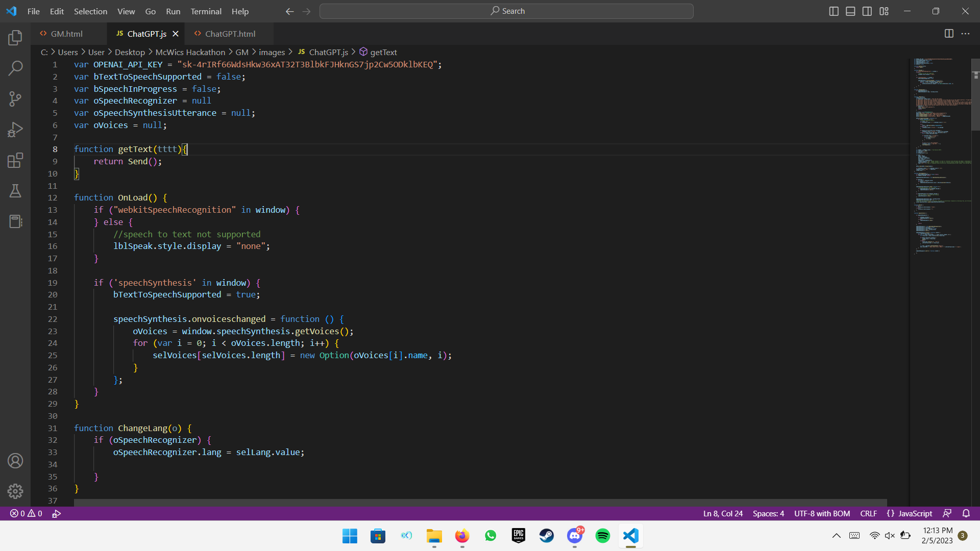Toggle the primary side bar layout button
980x551 pixels.
tap(834, 11)
